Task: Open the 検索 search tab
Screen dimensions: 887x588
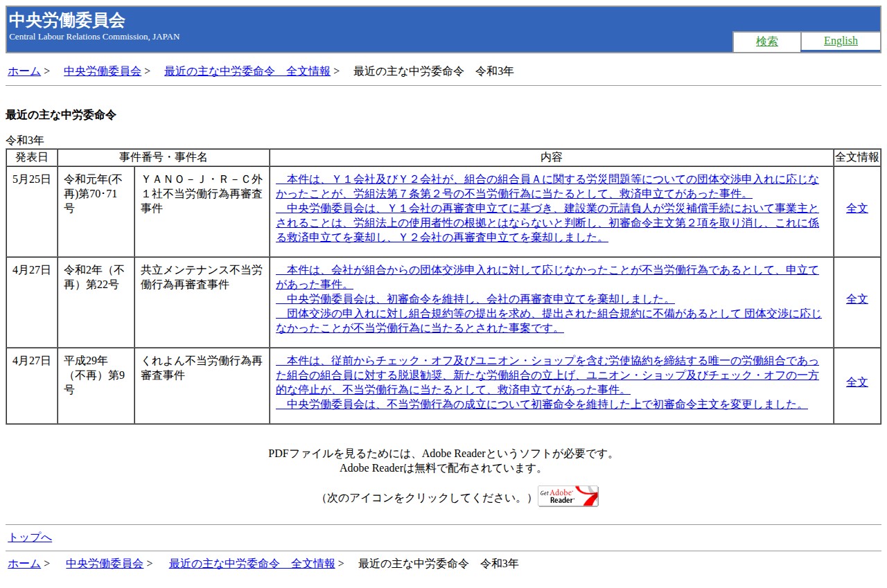Action: coord(766,42)
